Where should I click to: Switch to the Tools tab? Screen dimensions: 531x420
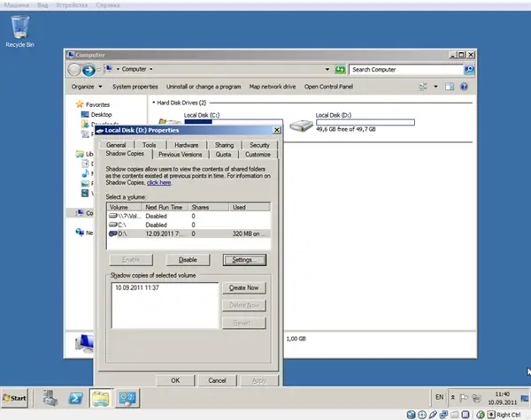[149, 145]
